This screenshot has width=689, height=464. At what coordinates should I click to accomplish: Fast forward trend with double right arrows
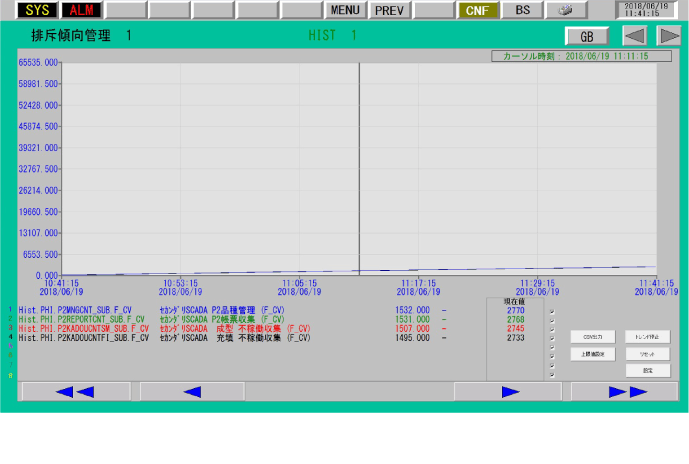pyautogui.click(x=624, y=392)
